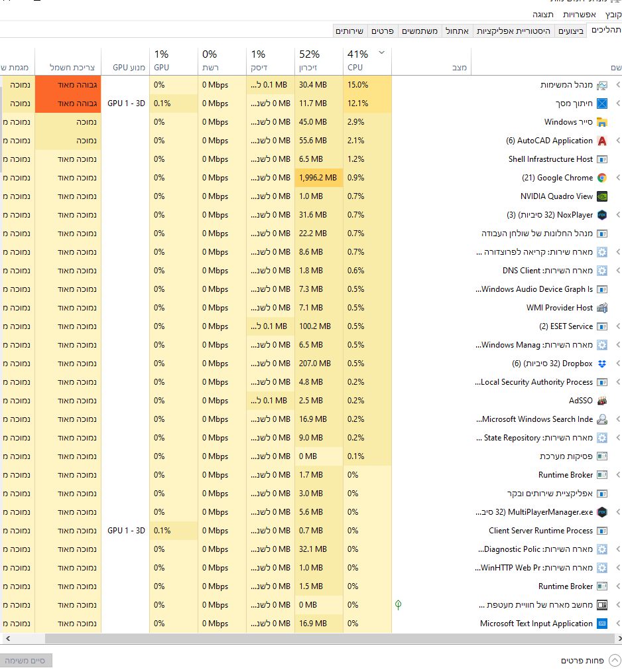Click the WMI Provider Host icon
This screenshot has height=672, width=622.
coord(602,308)
